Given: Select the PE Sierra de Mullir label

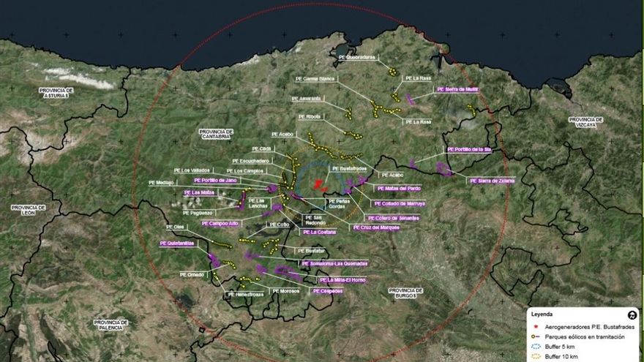Looking at the screenshot, I should (457, 89).
